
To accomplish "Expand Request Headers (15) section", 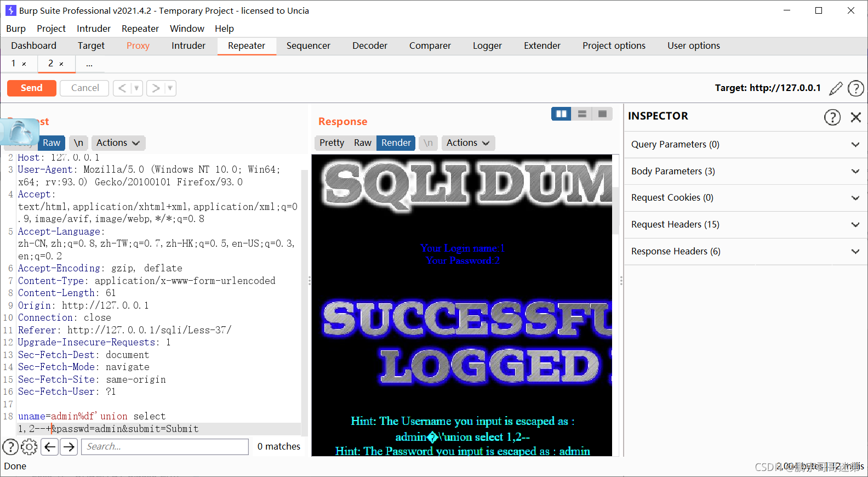I will [x=745, y=225].
